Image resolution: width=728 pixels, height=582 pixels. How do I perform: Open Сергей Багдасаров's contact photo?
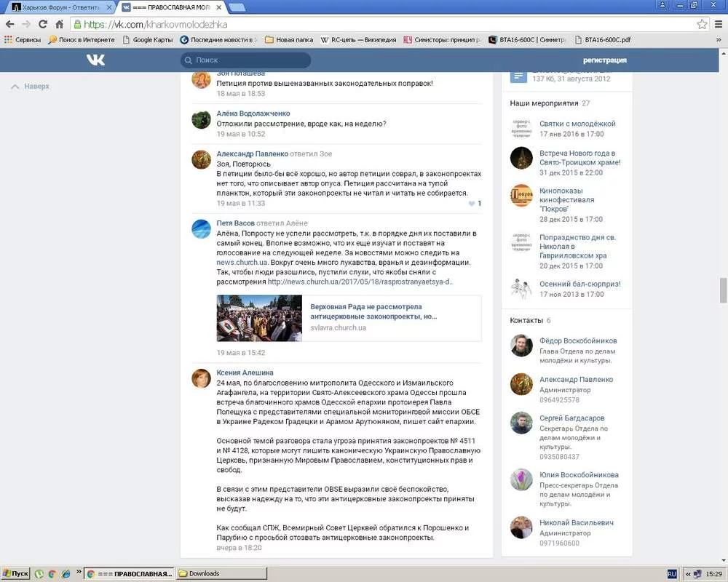(x=521, y=423)
